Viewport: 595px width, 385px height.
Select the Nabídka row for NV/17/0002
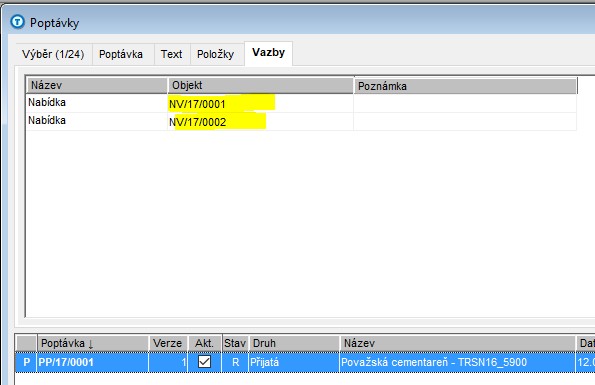(301, 121)
